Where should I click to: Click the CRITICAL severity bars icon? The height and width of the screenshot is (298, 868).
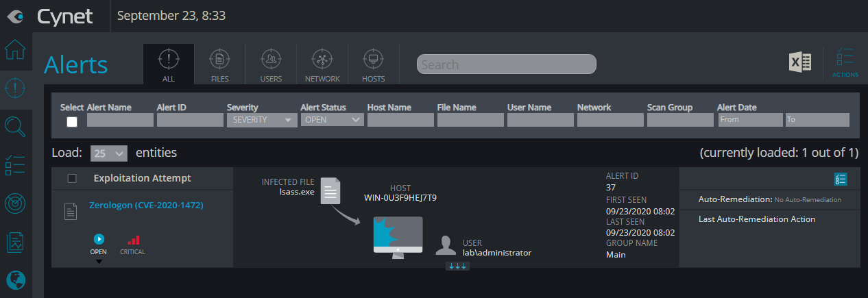pyautogui.click(x=134, y=240)
